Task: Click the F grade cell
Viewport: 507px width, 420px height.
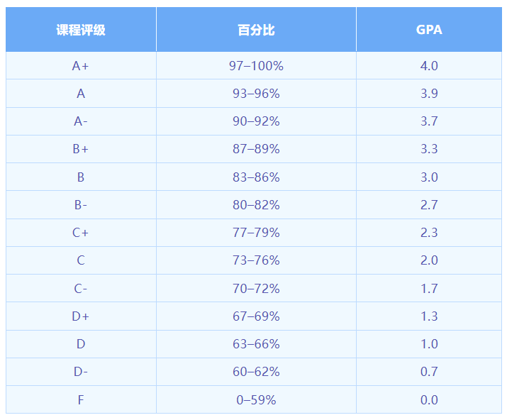Action: (x=81, y=400)
